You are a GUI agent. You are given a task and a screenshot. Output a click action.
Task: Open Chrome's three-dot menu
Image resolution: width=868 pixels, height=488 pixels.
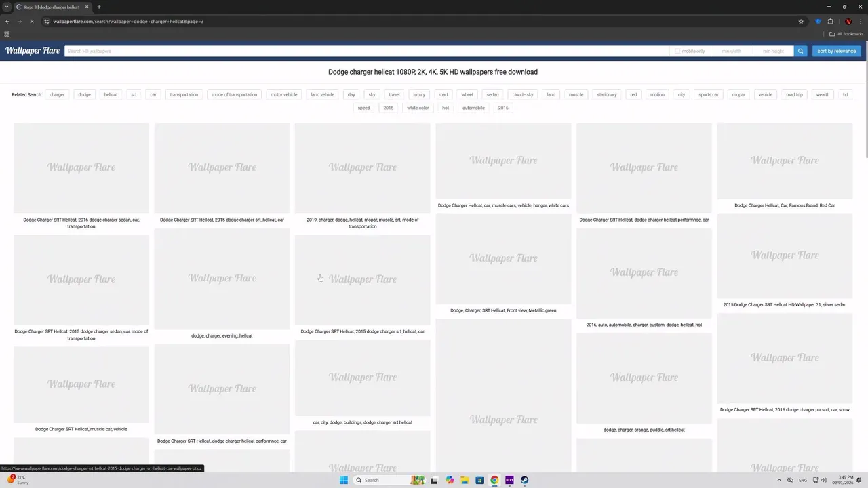point(861,21)
